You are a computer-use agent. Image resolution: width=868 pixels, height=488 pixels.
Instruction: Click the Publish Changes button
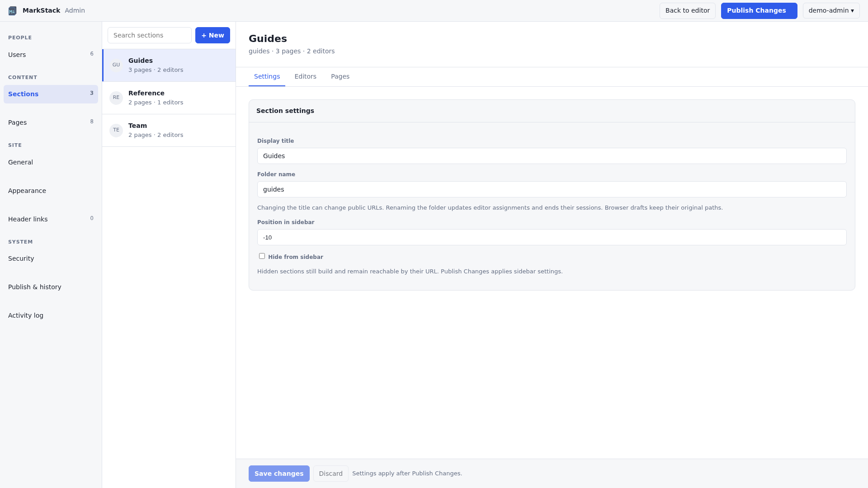759,11
